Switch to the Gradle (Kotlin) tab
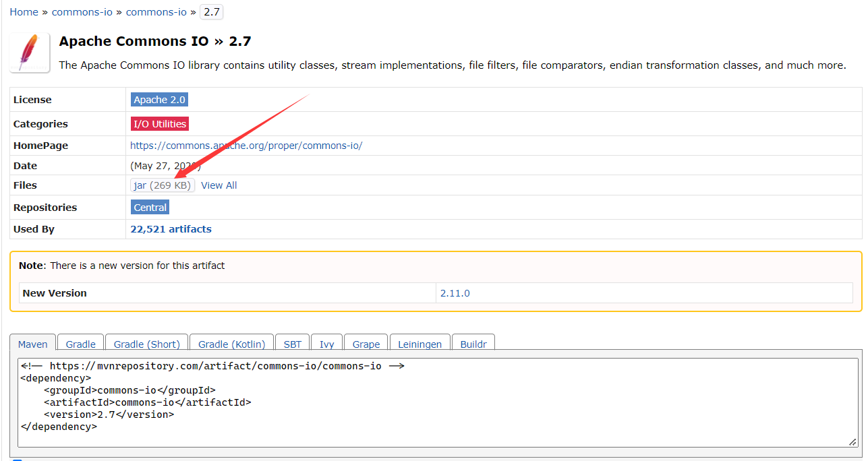The image size is (868, 461). pos(232,344)
